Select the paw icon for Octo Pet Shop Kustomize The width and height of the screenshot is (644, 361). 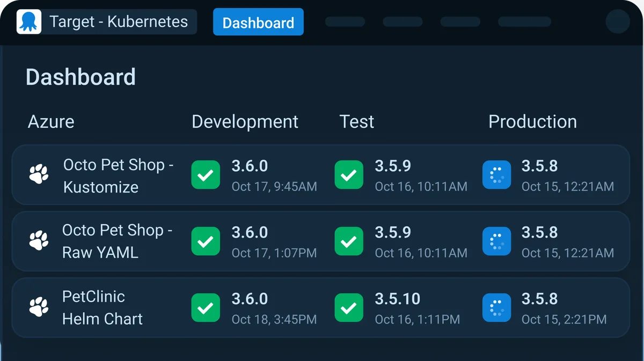(38, 174)
